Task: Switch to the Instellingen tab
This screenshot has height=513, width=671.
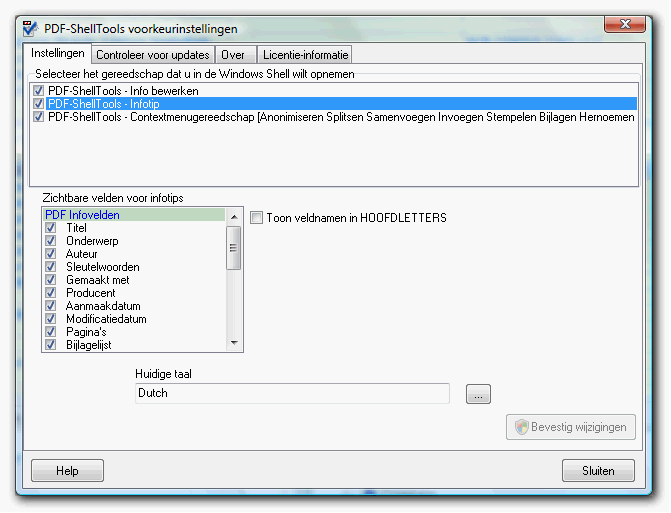Action: [57, 53]
